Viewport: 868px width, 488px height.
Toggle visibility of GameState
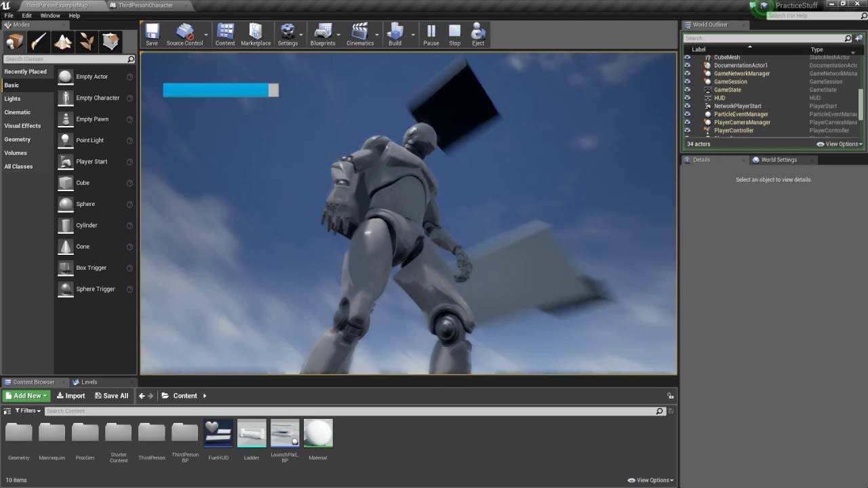click(687, 90)
